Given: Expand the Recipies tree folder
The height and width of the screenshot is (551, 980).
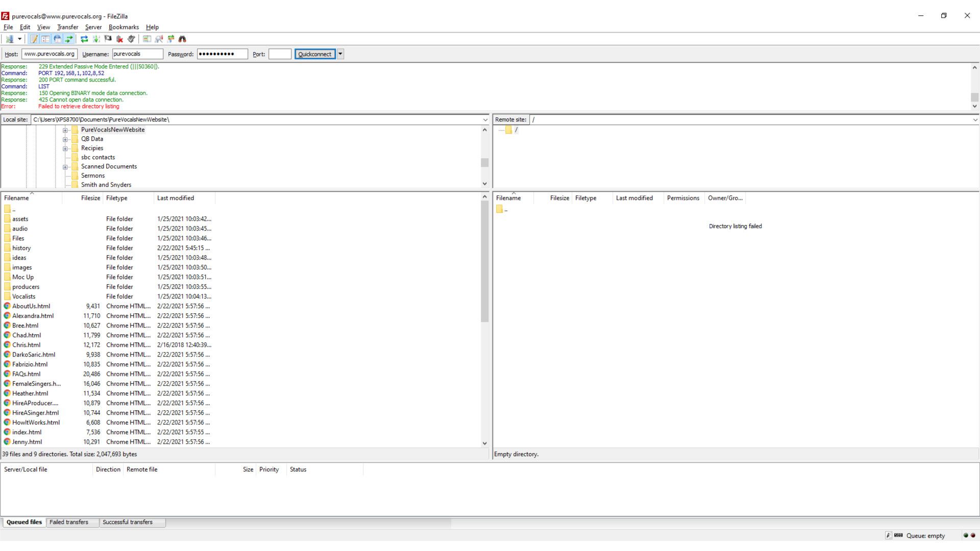Looking at the screenshot, I should point(65,148).
